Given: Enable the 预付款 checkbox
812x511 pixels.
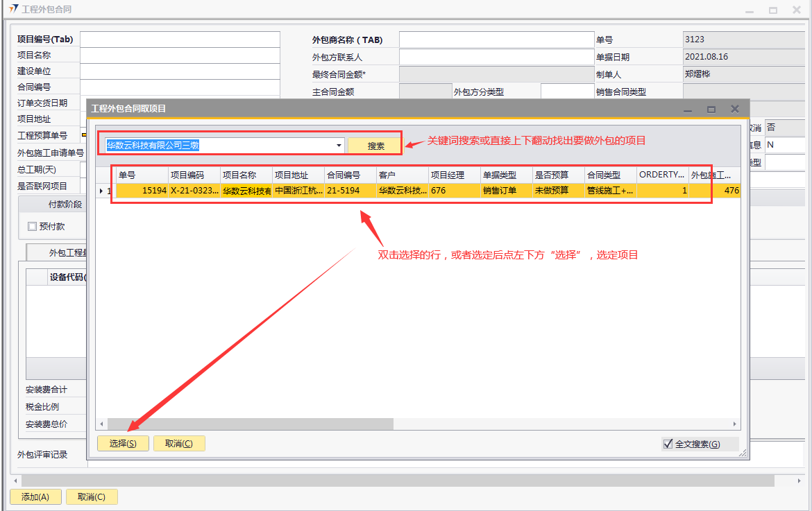Looking at the screenshot, I should coord(32,227).
